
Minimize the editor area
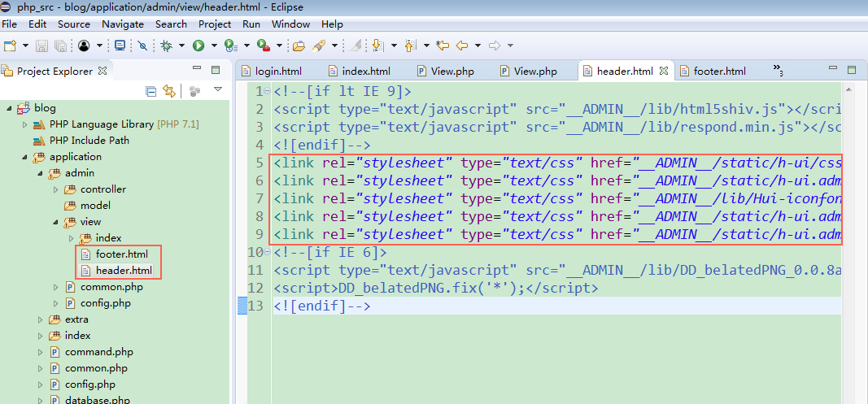pyautogui.click(x=833, y=68)
